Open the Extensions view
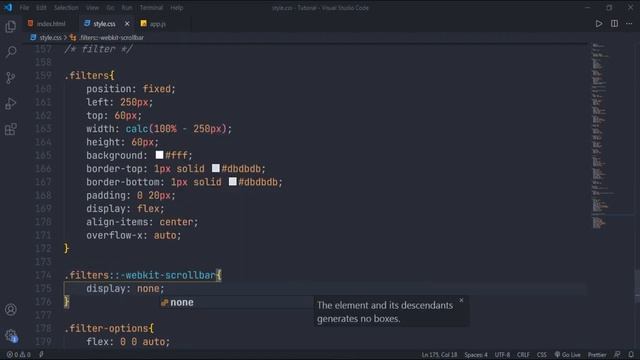The image size is (640, 360). (x=11, y=129)
